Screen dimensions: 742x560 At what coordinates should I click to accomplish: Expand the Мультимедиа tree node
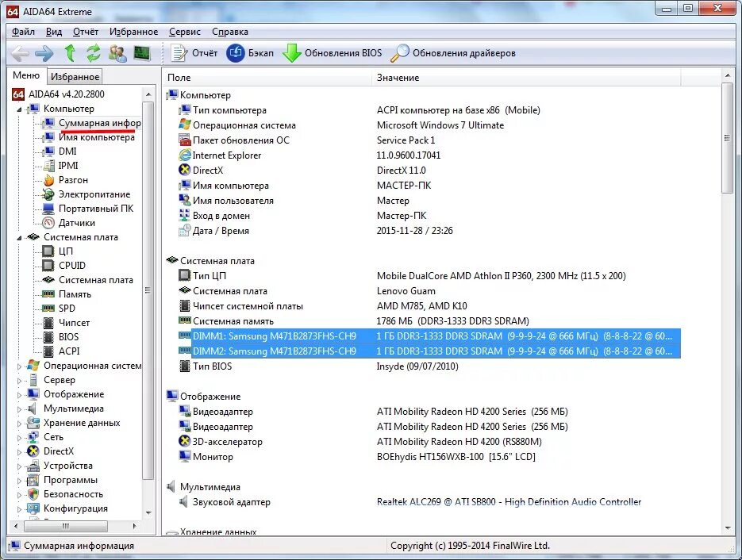(x=19, y=409)
